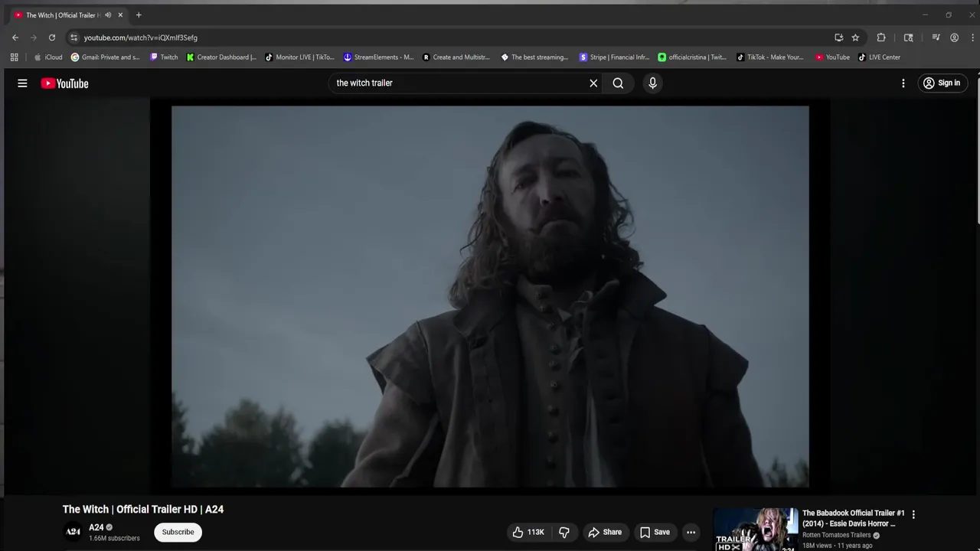Open tab search side panel icon
This screenshot has width=980, height=551.
tap(909, 37)
